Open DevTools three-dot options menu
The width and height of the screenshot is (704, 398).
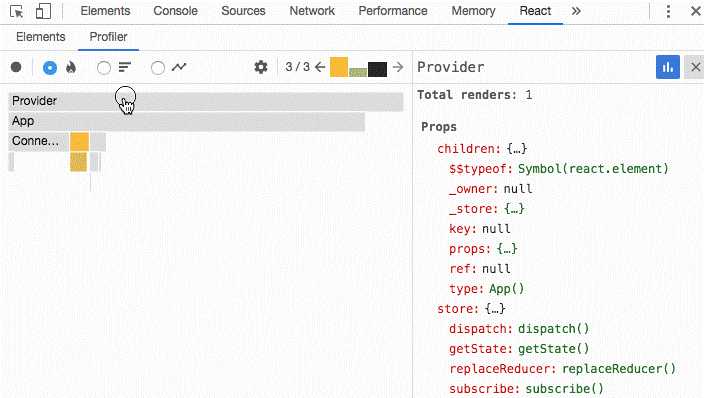click(668, 11)
